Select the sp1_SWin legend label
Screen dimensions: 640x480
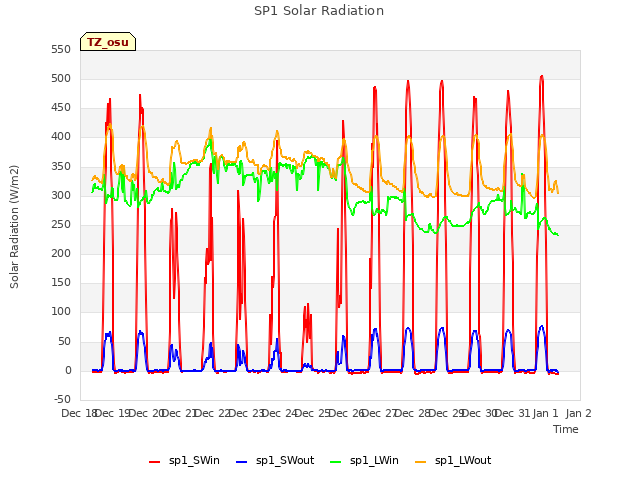click(194, 460)
